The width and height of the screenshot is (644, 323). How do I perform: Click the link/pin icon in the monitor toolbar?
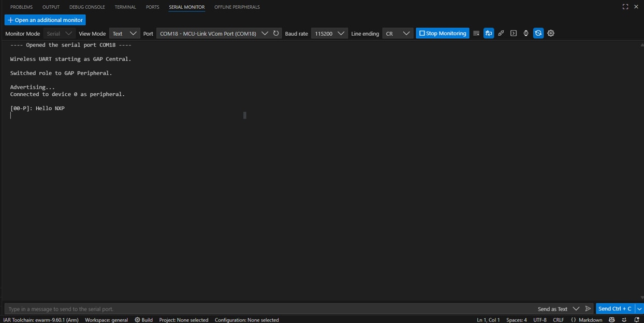(501, 33)
